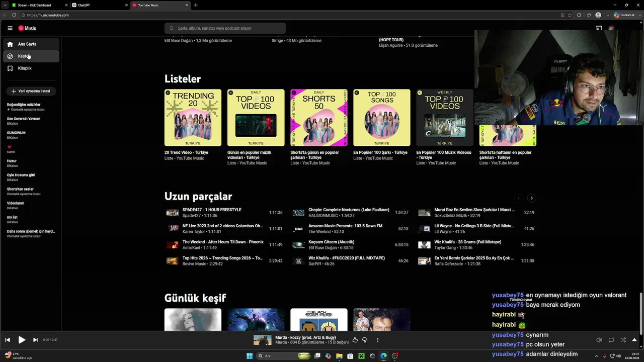Open Beğendiğim müzikler playlist

[x=31, y=107]
